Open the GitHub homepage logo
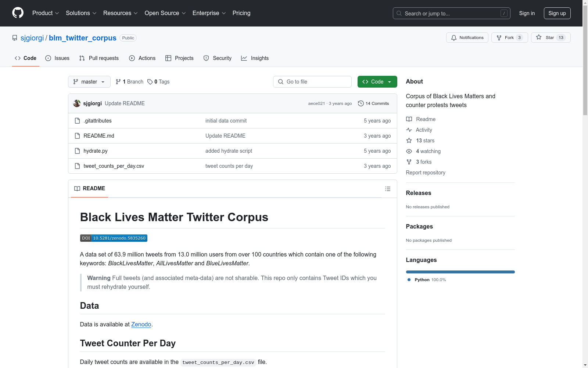Viewport: 588px width, 368px height. (x=18, y=13)
